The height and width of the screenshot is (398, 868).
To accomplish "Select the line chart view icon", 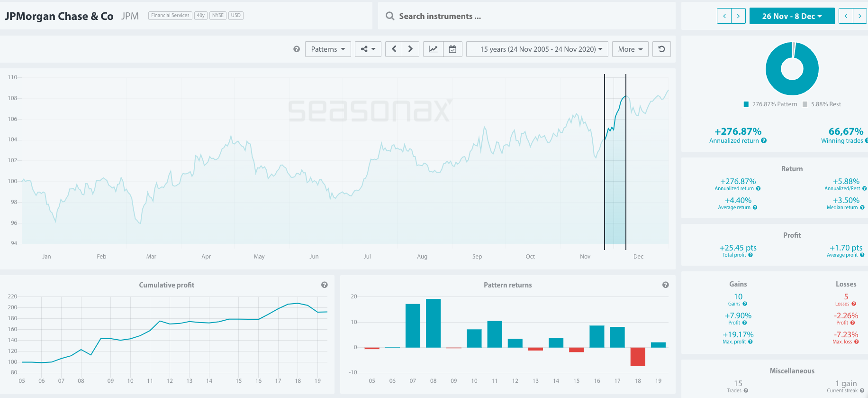I will pos(433,49).
